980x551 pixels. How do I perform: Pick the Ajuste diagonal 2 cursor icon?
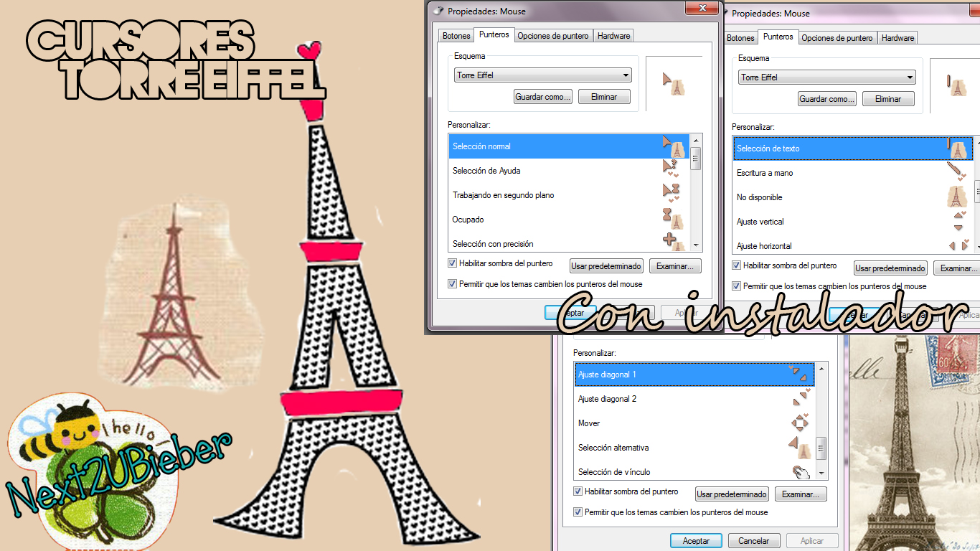[802, 397]
